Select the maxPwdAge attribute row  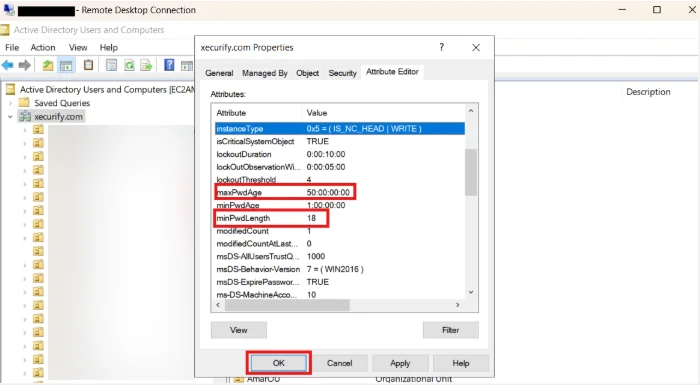340,192
